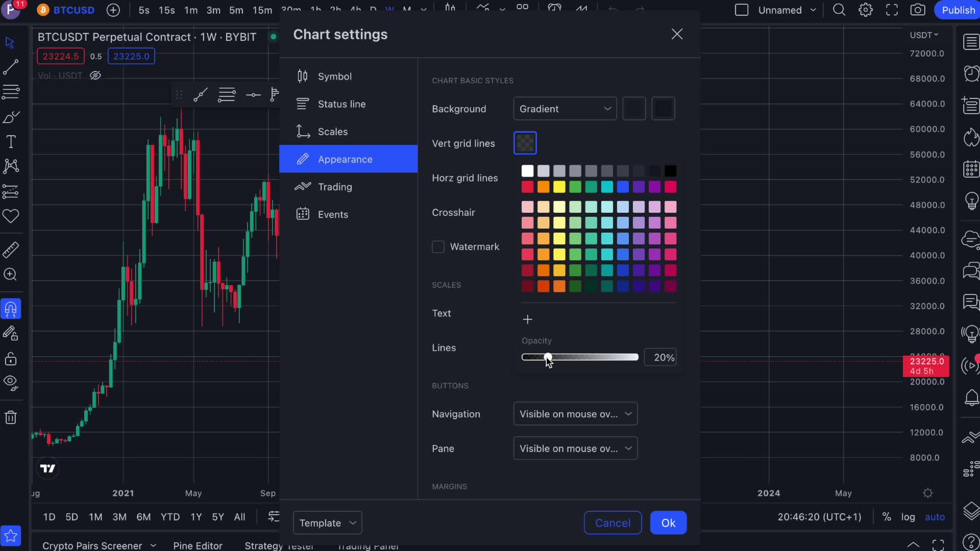Click the Publish button
The width and height of the screenshot is (980, 551).
tap(958, 10)
